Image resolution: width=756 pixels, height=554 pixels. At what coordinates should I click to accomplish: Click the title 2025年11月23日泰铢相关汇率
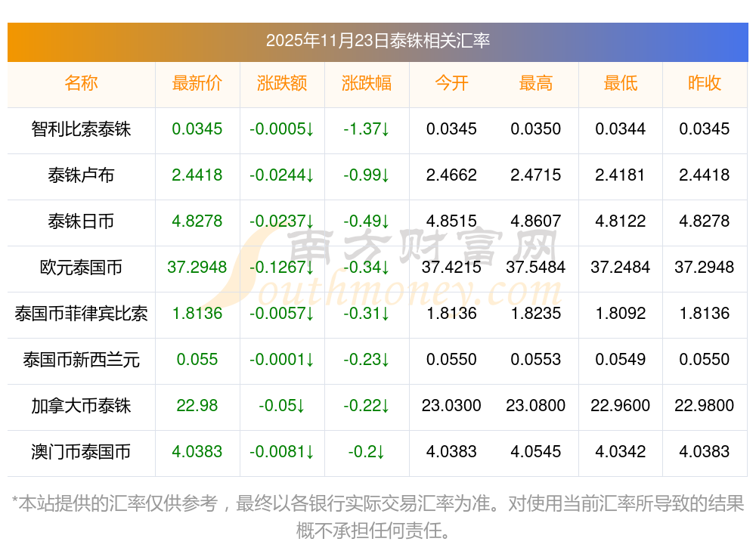(x=377, y=41)
